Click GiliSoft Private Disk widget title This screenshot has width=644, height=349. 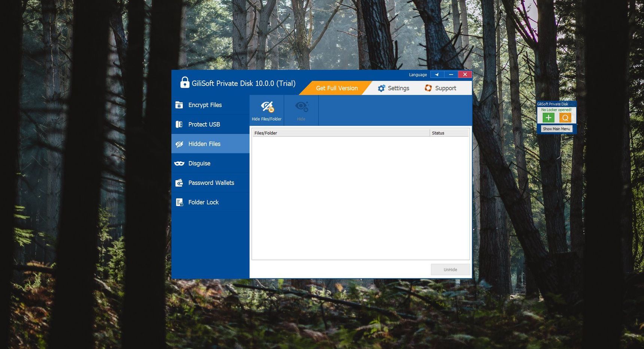tap(553, 104)
